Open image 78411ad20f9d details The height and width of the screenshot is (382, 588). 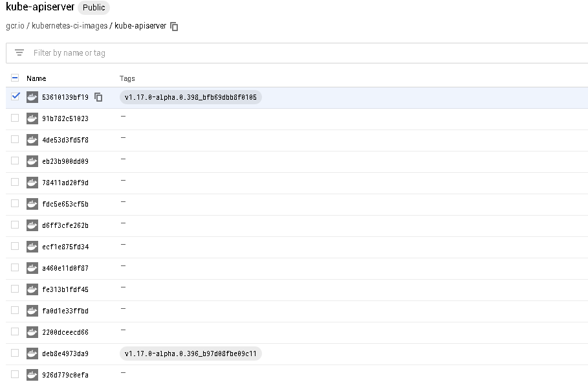[x=65, y=183]
